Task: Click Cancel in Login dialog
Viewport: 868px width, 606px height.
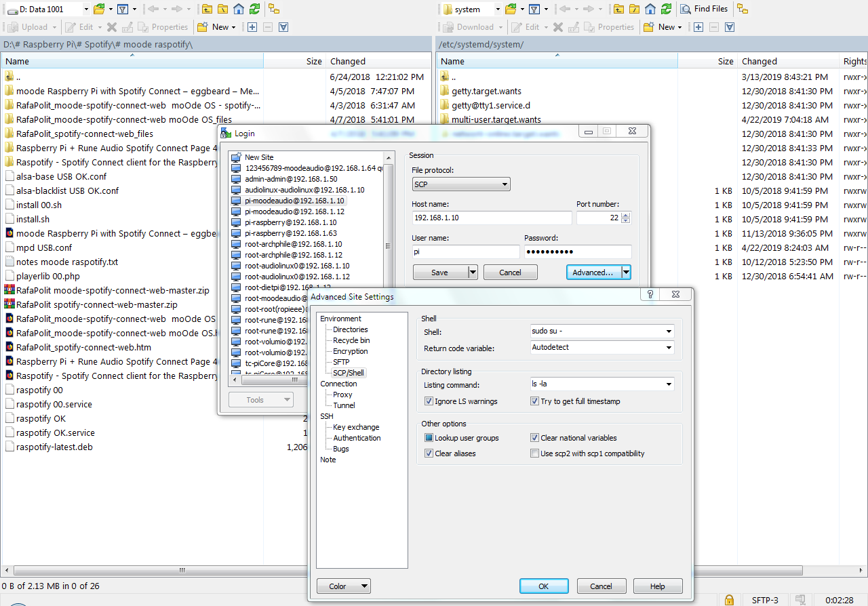Action: (x=510, y=272)
